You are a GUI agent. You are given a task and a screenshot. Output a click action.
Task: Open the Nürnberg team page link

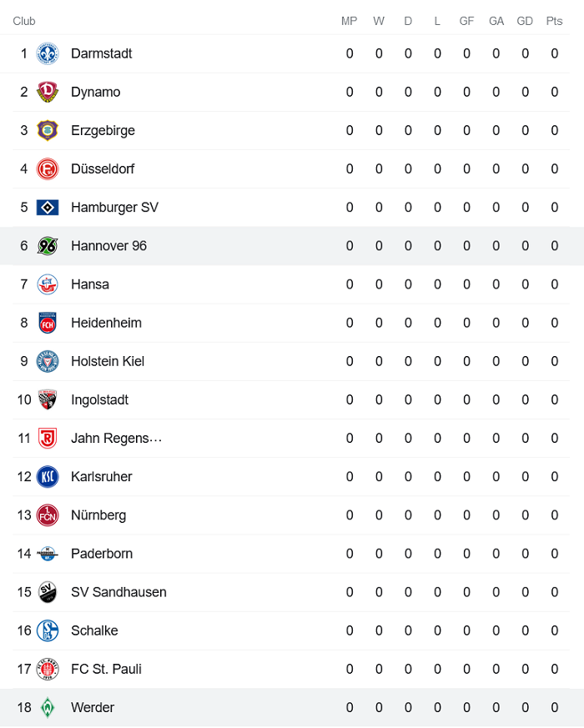(98, 515)
